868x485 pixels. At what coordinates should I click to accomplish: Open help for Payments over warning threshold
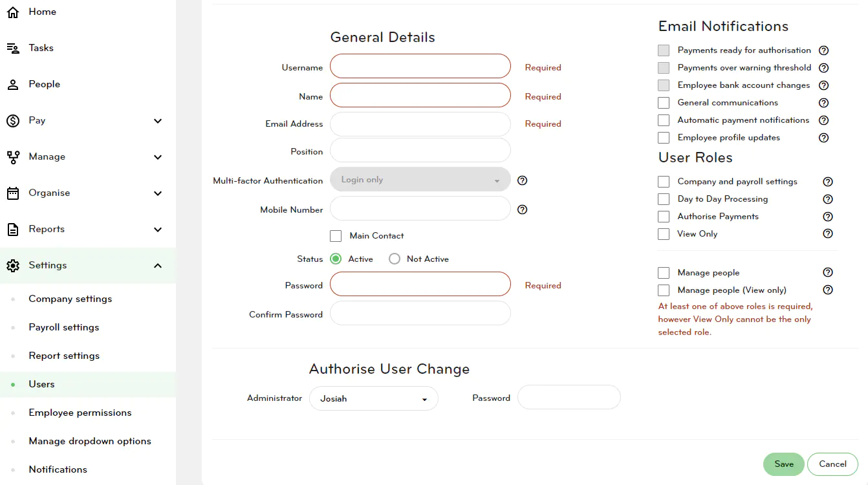click(823, 68)
